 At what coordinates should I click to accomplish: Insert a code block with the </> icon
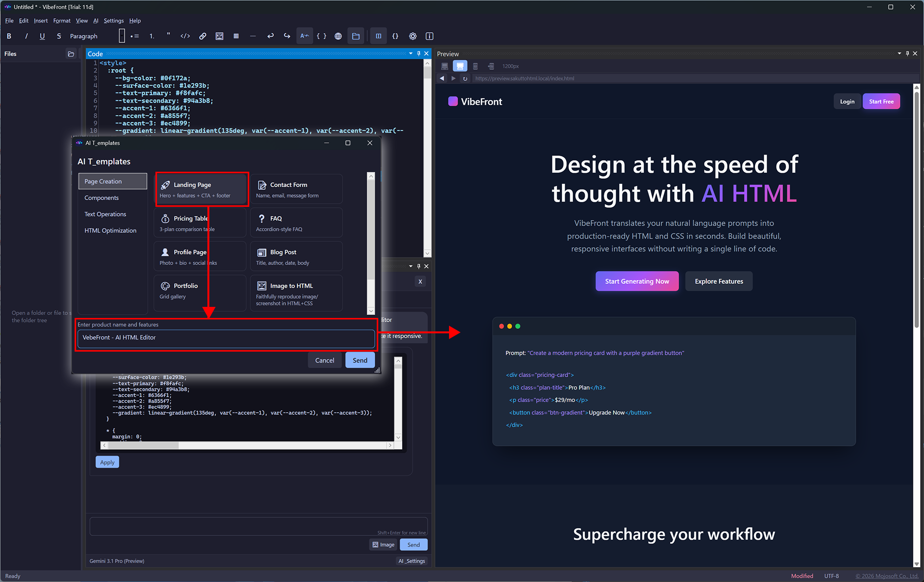pos(185,36)
